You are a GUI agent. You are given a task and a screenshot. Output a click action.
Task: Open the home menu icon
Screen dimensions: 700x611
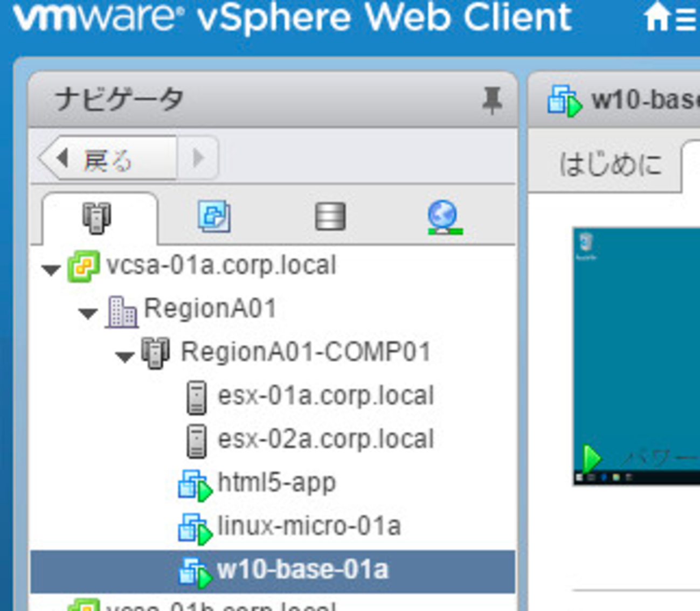click(671, 18)
